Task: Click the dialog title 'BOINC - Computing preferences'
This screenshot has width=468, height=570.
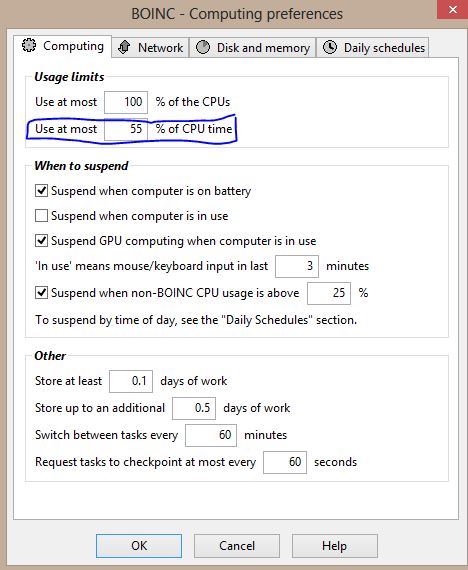Action: point(237,14)
